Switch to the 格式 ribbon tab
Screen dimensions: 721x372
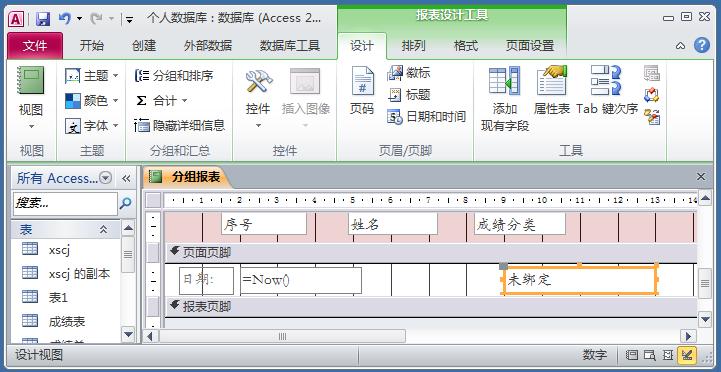click(466, 46)
